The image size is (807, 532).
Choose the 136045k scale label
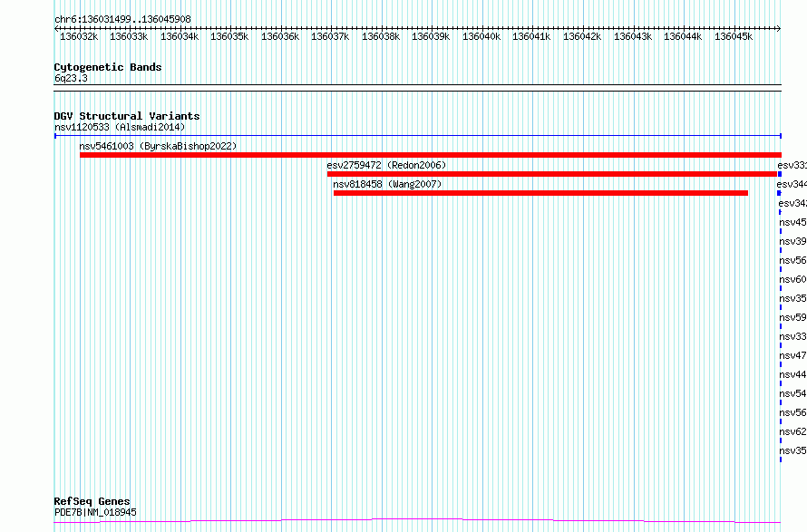[x=734, y=36]
